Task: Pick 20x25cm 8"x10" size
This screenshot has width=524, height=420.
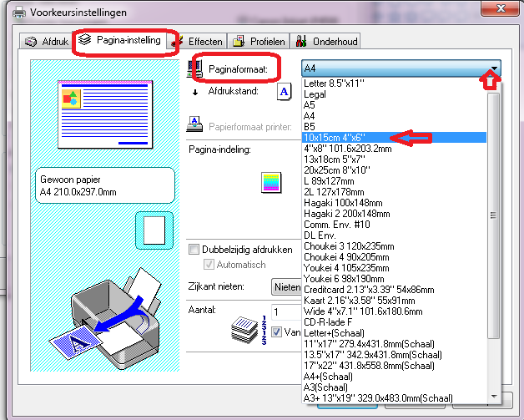Action: pos(394,170)
